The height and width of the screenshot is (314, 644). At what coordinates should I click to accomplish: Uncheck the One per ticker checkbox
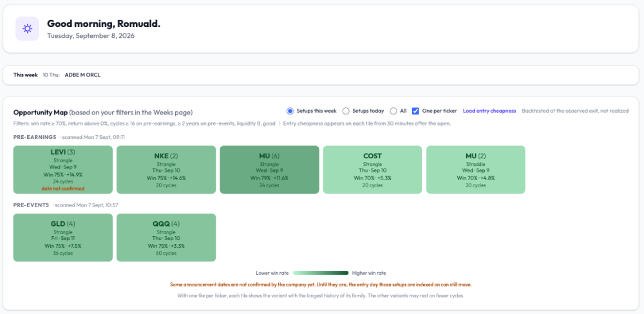click(415, 111)
